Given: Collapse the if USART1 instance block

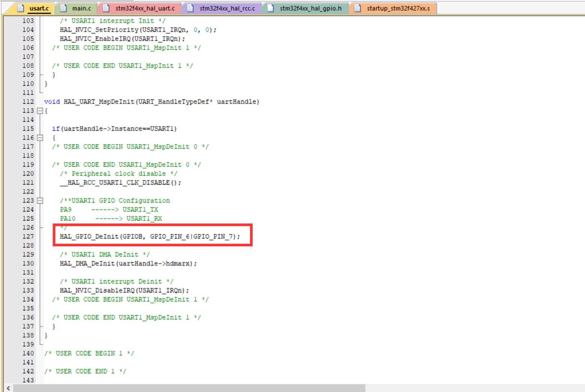Looking at the screenshot, I should [40, 137].
